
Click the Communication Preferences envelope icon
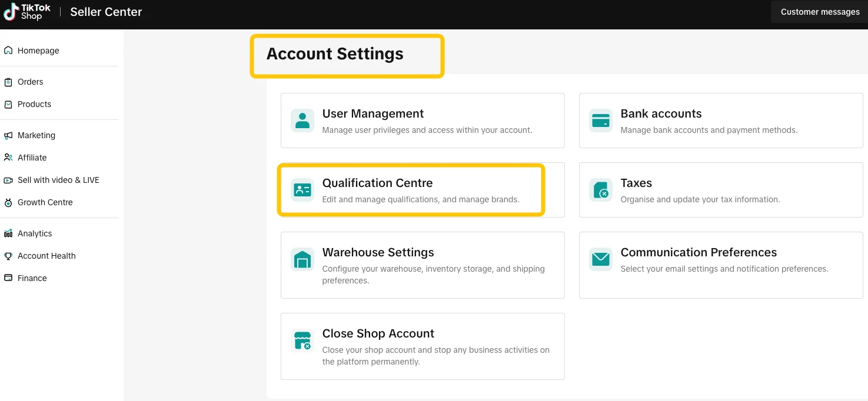[601, 259]
